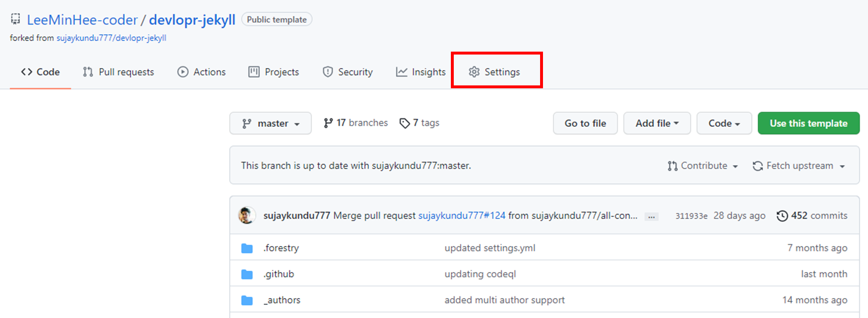The width and height of the screenshot is (868, 318).
Task: Switch to the Code tab
Action: coord(41,72)
